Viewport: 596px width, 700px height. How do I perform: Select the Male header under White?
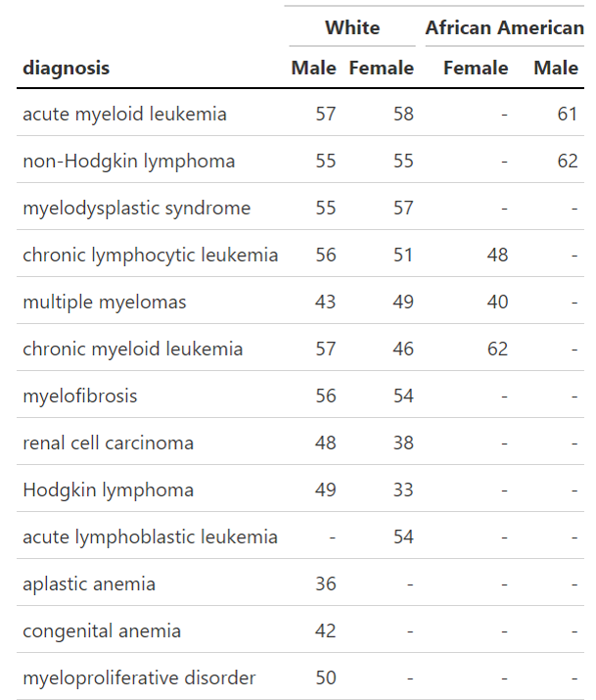[313, 68]
